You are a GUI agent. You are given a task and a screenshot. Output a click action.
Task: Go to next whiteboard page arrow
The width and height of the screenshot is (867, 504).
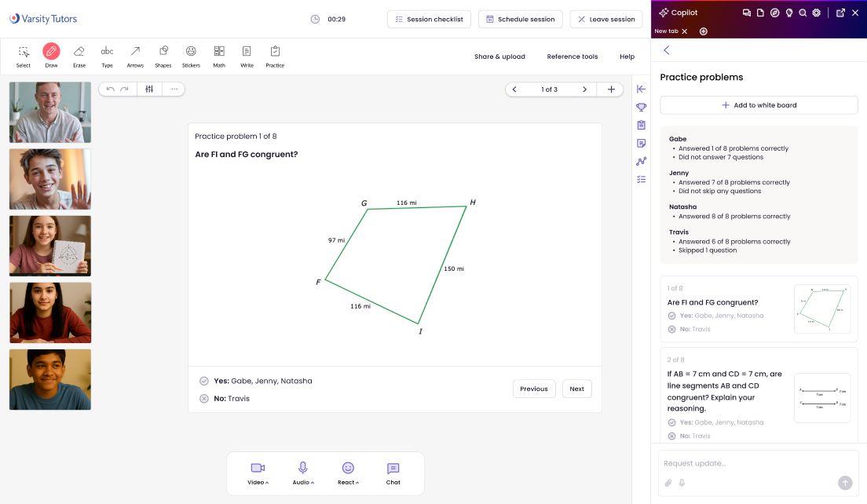pos(584,89)
